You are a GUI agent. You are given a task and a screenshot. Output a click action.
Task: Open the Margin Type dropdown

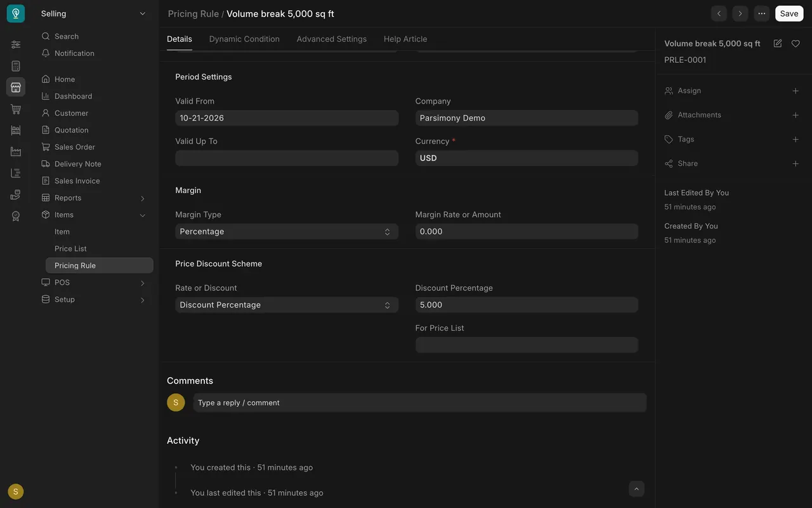(x=287, y=232)
